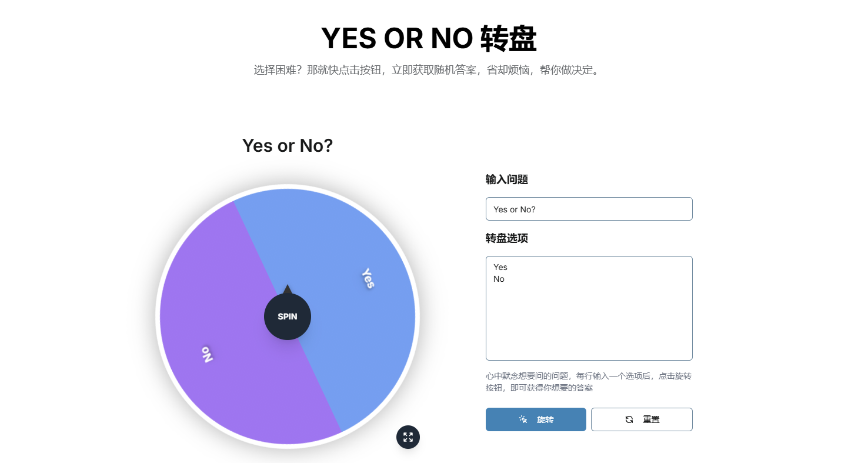This screenshot has height=463, width=868.
Task: Click the "Yes or No?" heading above the wheel
Action: 288,145
